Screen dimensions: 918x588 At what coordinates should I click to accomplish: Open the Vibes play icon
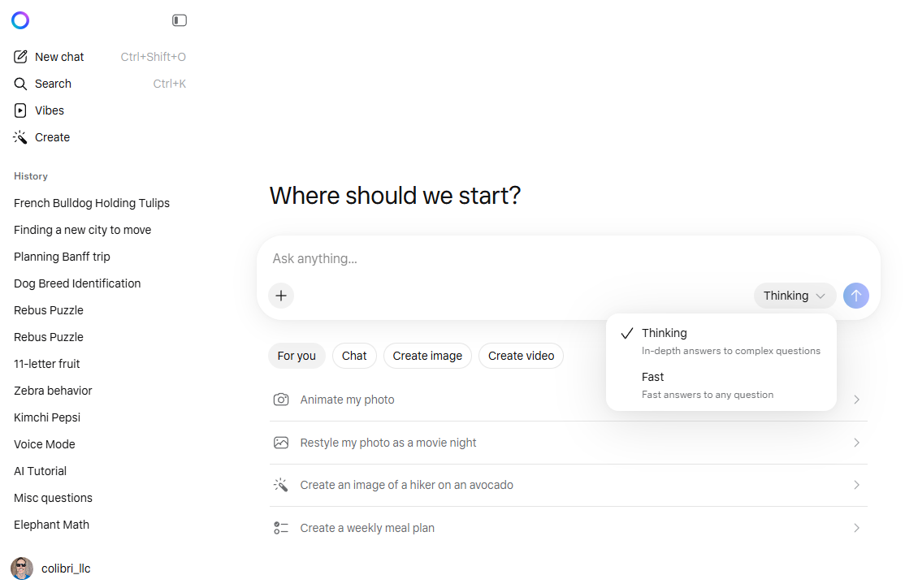pos(21,110)
